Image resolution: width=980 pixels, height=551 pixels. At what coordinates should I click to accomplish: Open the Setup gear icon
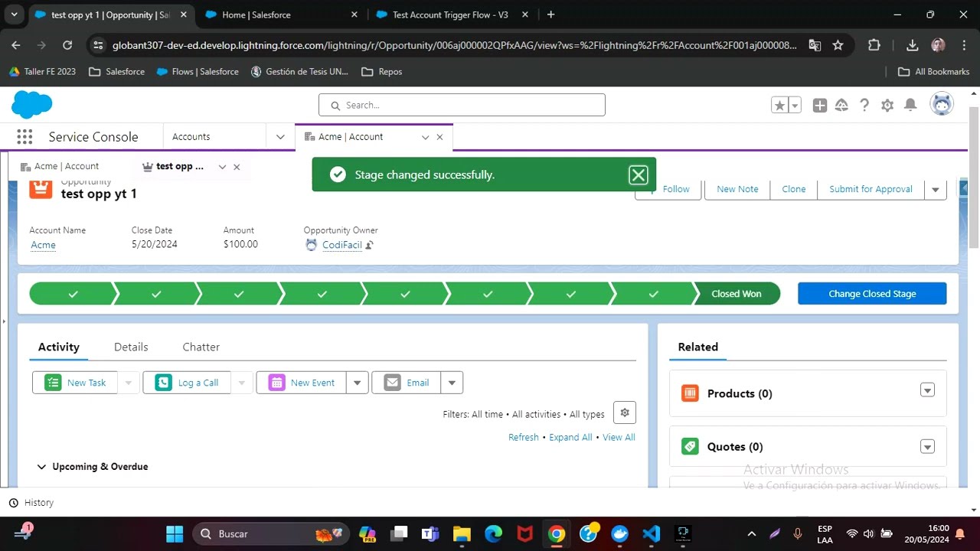coord(887,106)
